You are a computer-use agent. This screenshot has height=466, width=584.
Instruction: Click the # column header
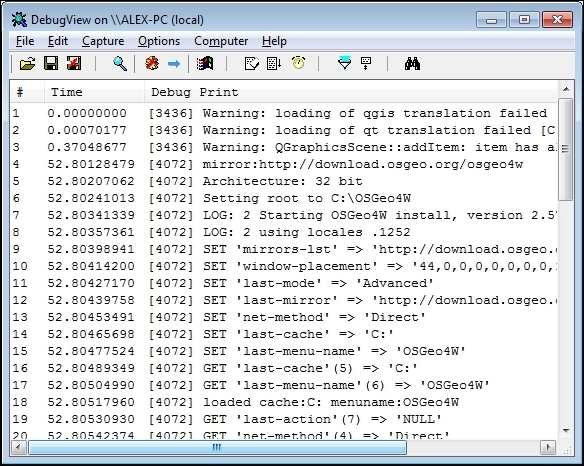tap(27, 92)
